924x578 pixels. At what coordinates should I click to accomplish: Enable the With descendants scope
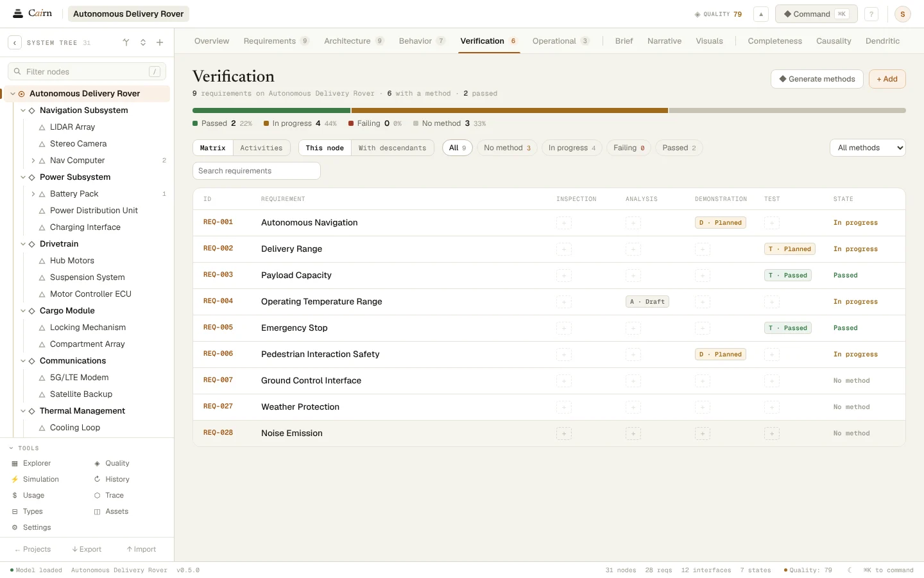click(392, 148)
